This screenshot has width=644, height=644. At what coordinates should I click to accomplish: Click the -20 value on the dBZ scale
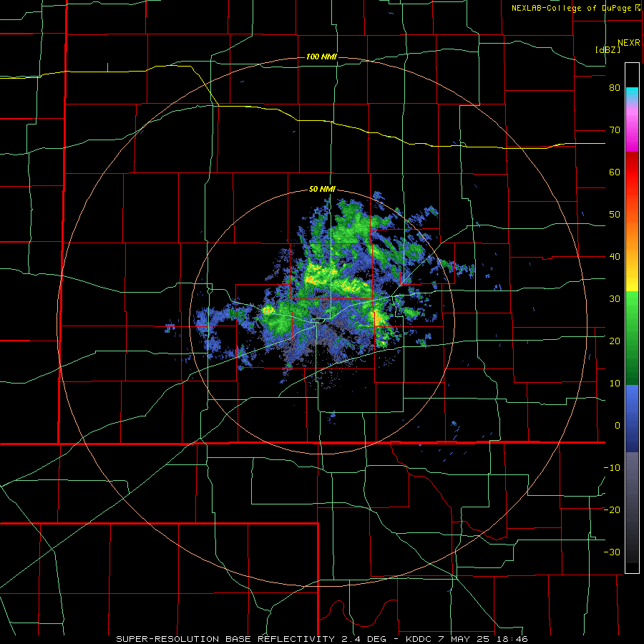pos(612,510)
